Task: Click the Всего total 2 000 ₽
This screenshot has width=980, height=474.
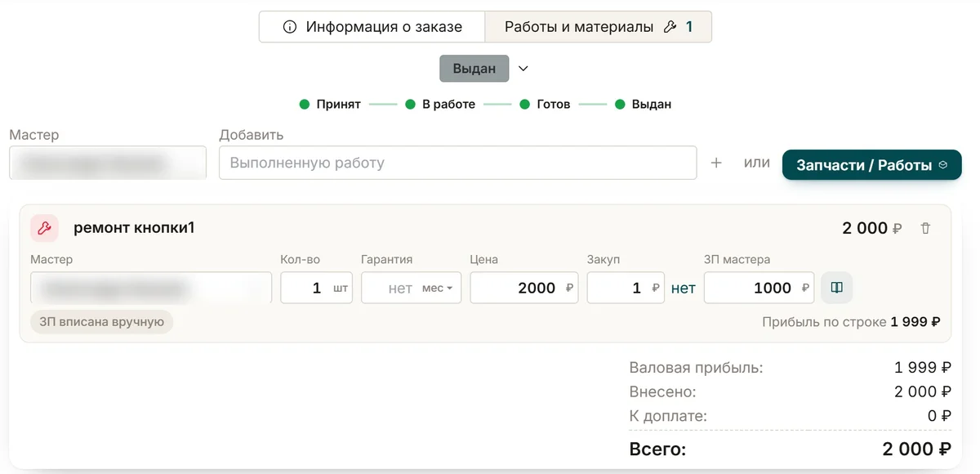Action: [916, 449]
